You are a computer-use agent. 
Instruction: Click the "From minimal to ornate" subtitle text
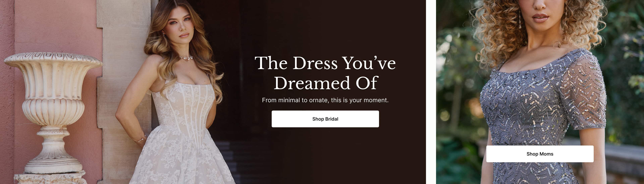pos(325,100)
